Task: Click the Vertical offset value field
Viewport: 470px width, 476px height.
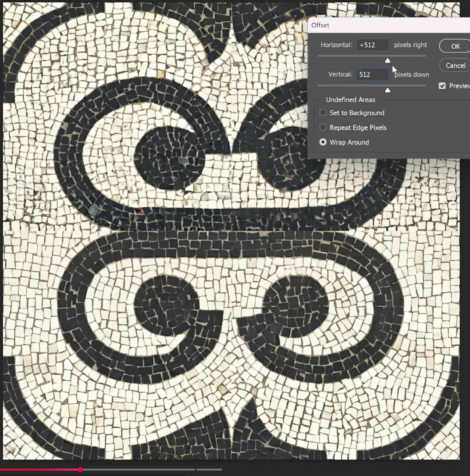Action: (x=372, y=74)
